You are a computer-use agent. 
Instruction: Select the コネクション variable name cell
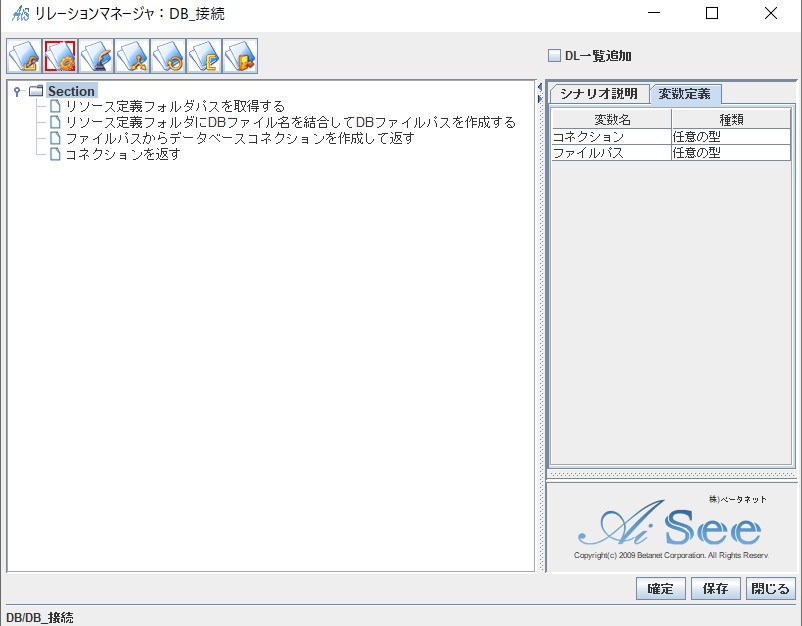[612, 137]
